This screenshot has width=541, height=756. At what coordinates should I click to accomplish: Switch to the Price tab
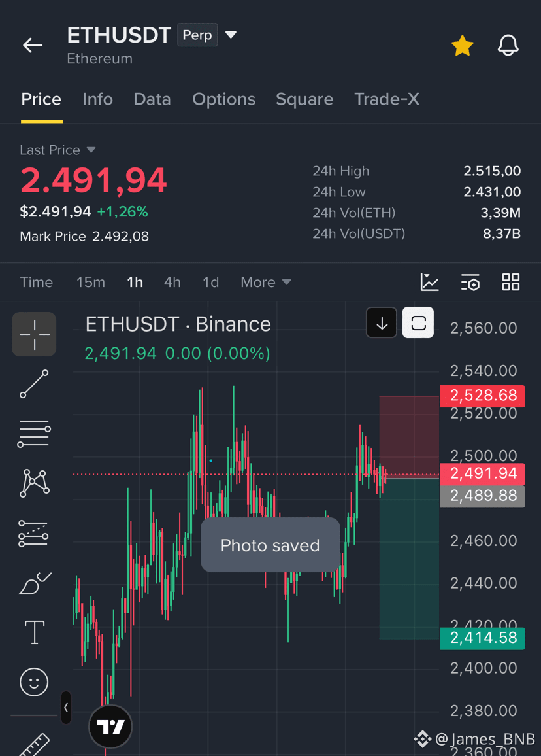tap(41, 99)
